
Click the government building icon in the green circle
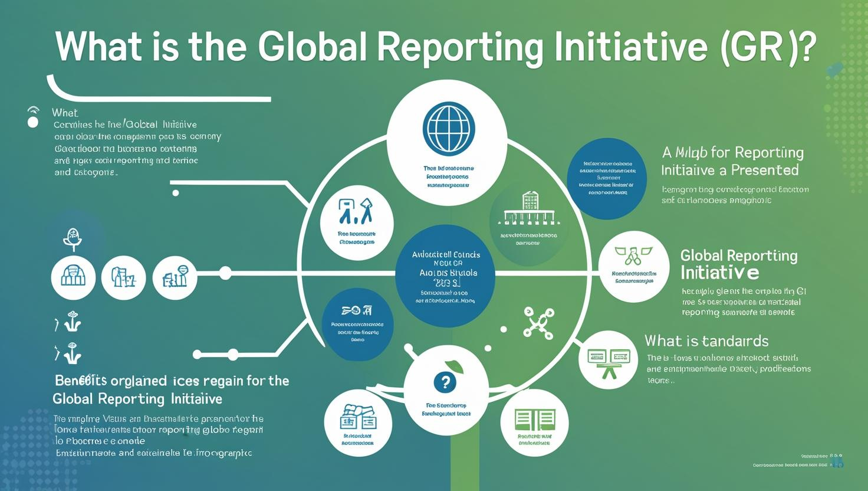click(x=530, y=208)
